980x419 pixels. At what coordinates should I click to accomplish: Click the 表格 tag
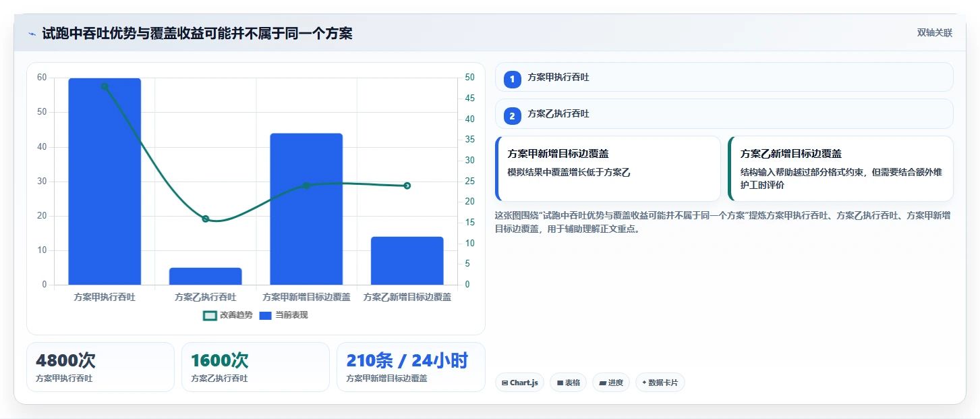pyautogui.click(x=568, y=383)
